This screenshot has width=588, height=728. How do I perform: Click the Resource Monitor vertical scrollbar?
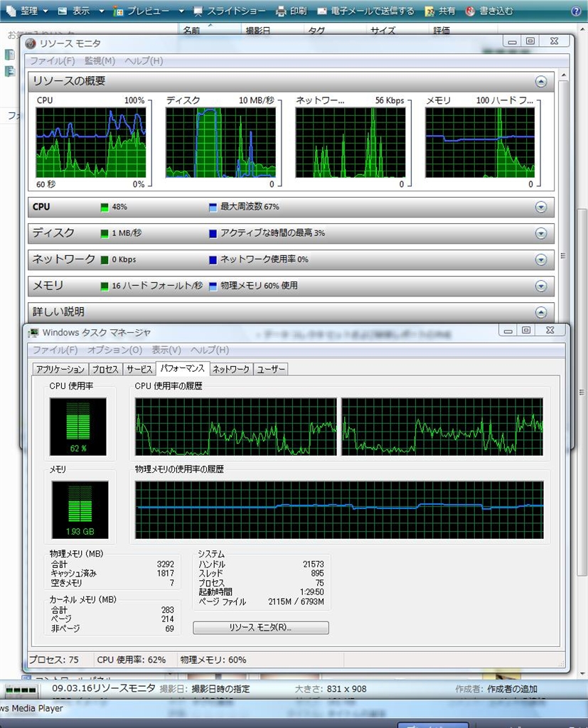[563, 256]
